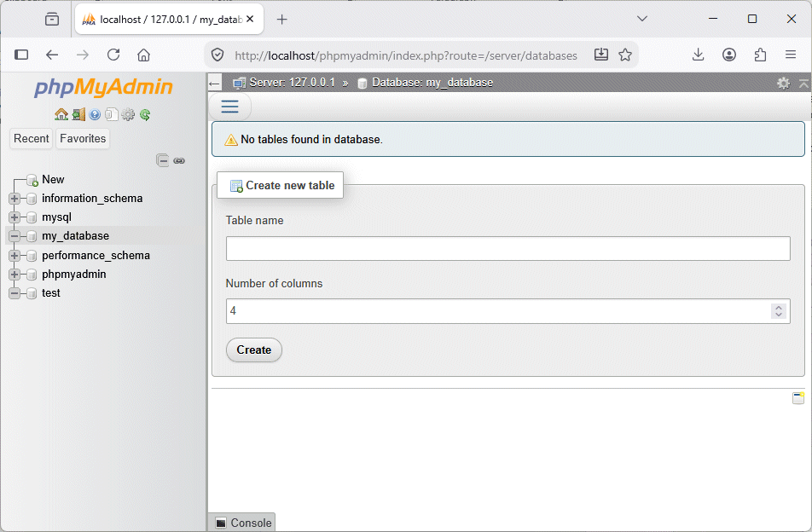Viewport: 812px width, 532px height.
Task: Collapse test database node
Action: 14,293
